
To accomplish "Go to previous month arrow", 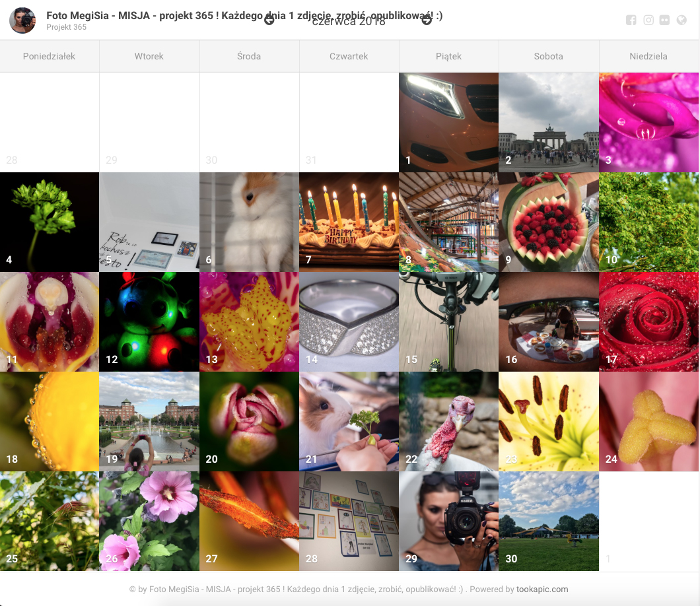I will pyautogui.click(x=269, y=20).
